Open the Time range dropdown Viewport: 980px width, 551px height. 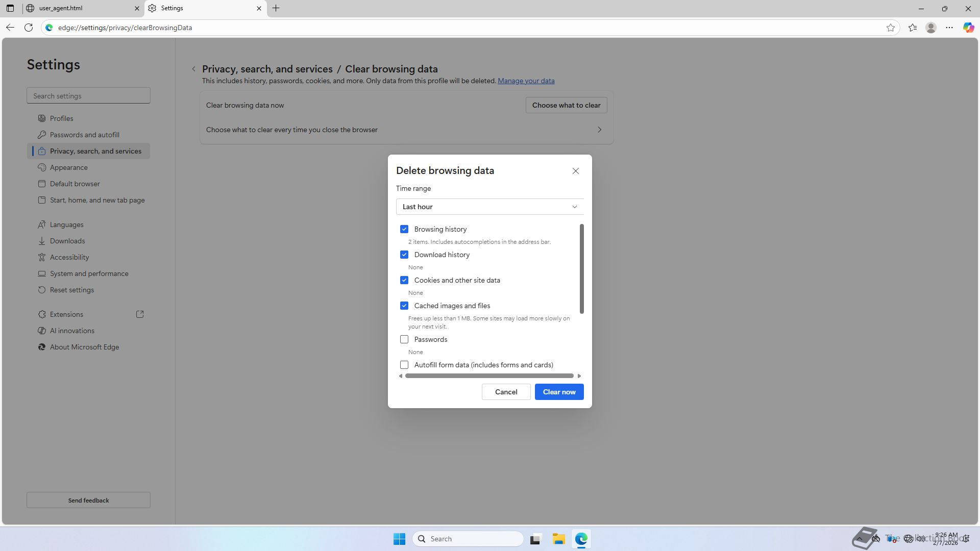click(489, 207)
